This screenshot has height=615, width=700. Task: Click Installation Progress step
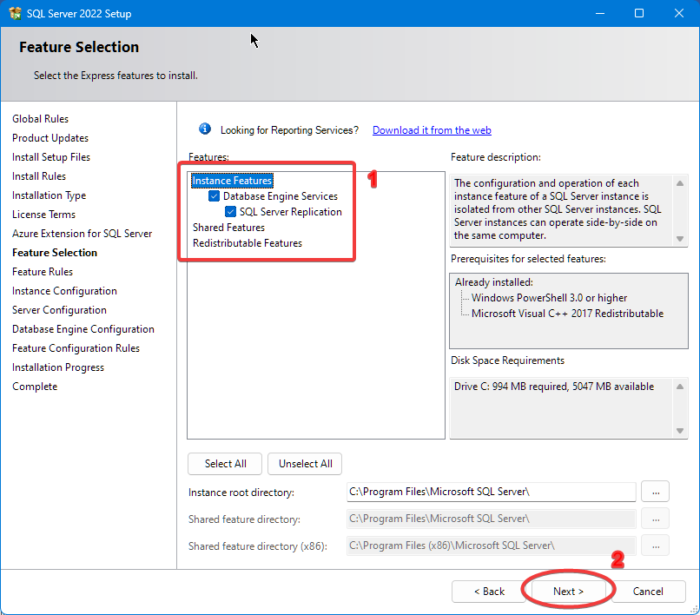coord(58,367)
